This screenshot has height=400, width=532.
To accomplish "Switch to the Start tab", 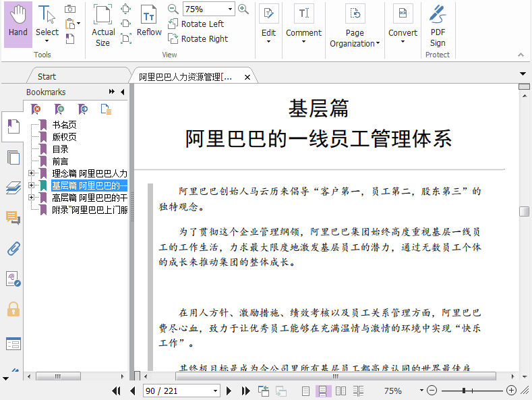I will pyautogui.click(x=47, y=77).
